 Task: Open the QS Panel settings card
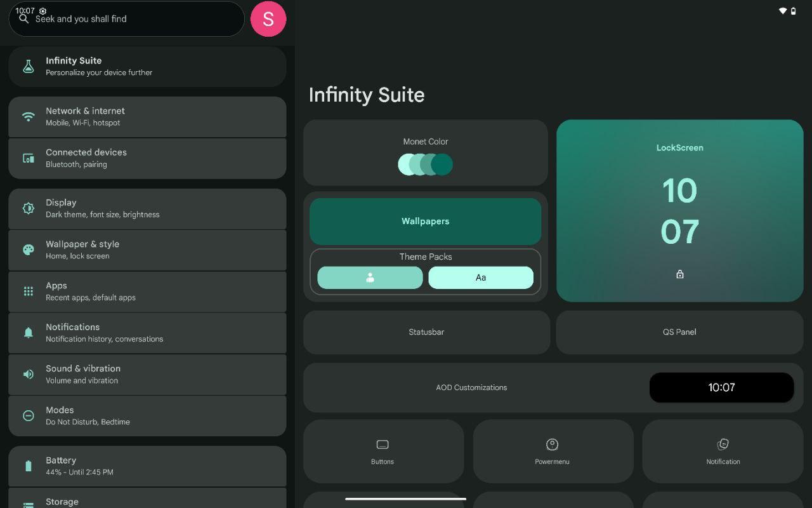(679, 332)
